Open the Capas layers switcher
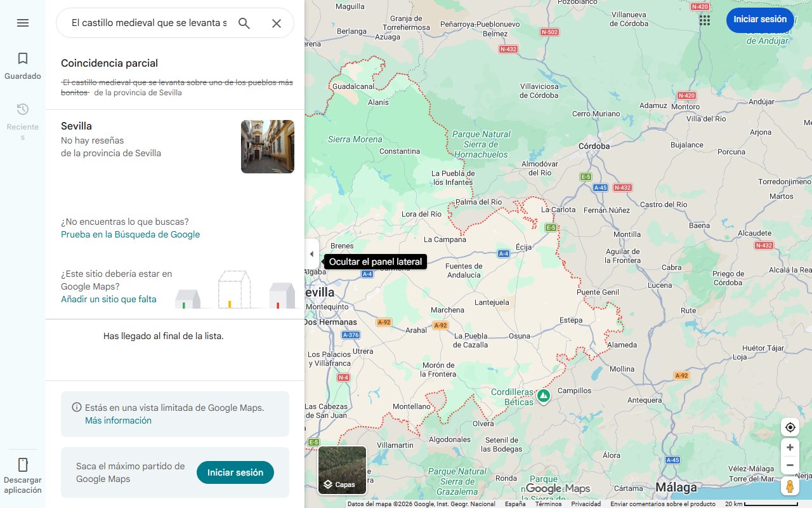 (x=342, y=471)
